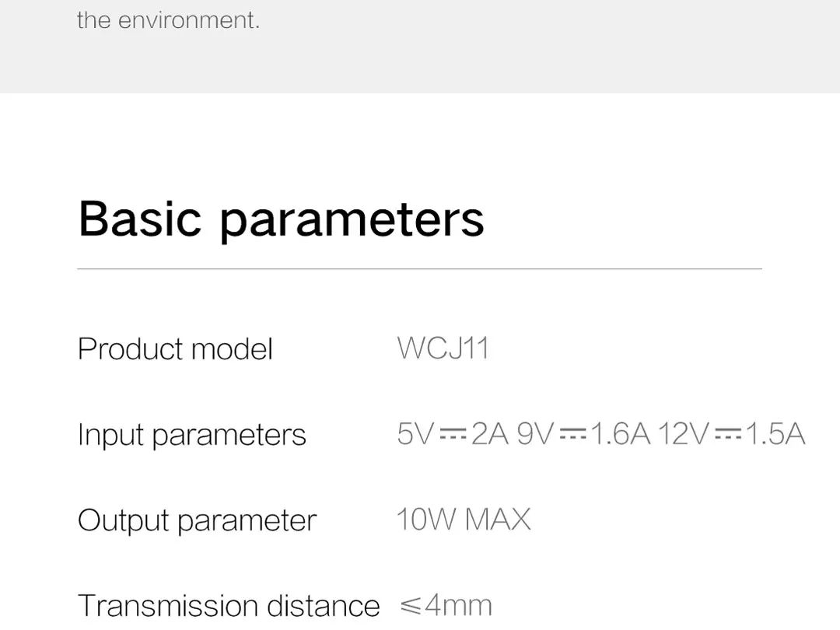
Task: Click the 1.6A current value
Action: (x=620, y=434)
